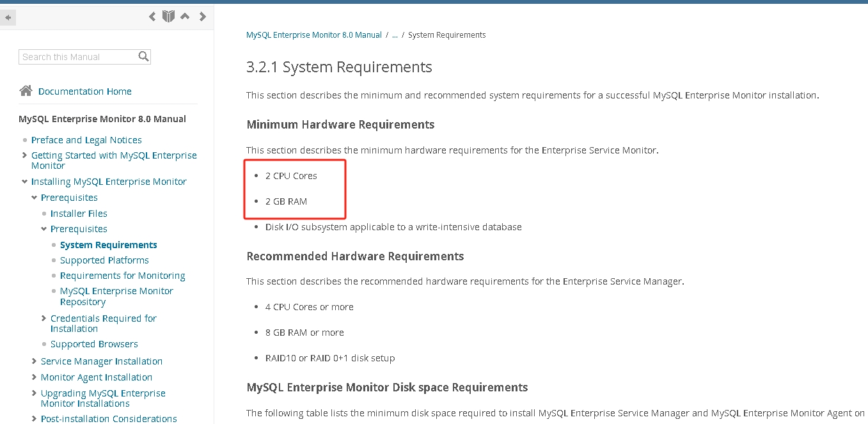The width and height of the screenshot is (868, 424).
Task: Click the Documentation Home house icon
Action: point(26,91)
